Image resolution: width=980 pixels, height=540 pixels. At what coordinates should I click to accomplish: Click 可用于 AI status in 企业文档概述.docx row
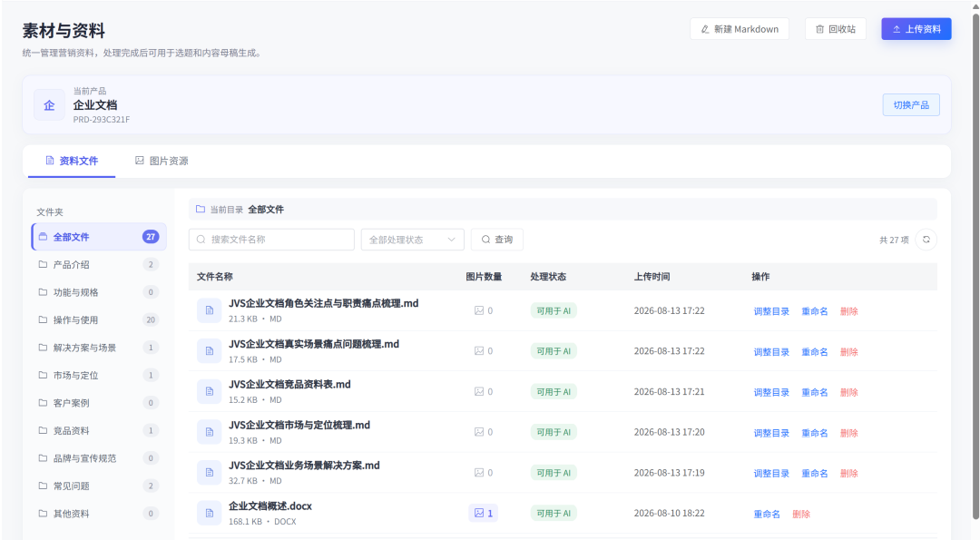click(x=554, y=513)
